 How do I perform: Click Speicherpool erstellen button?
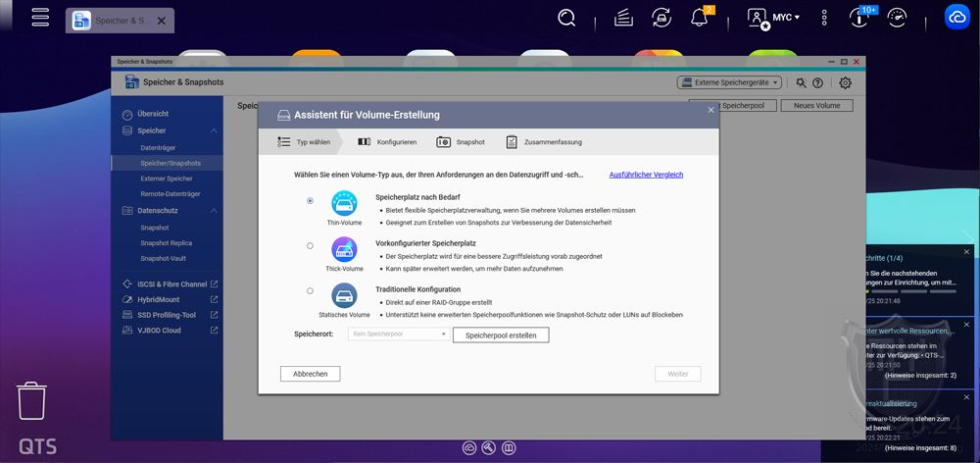tap(501, 335)
